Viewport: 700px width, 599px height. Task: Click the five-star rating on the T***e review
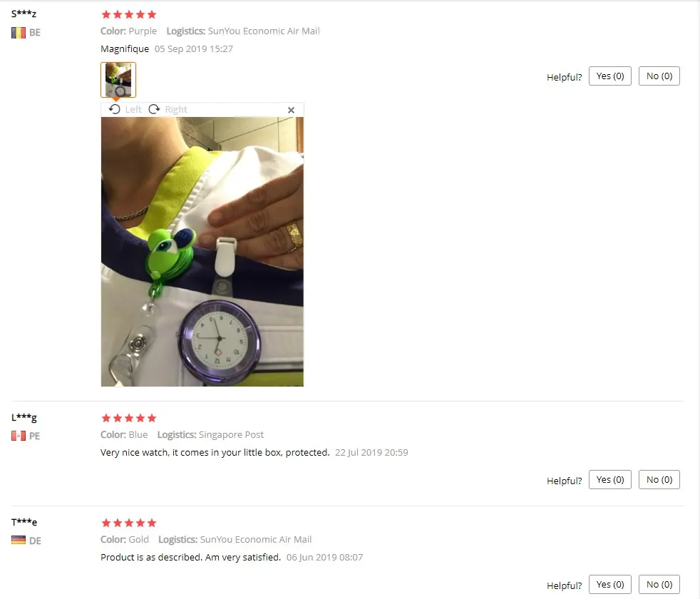pos(129,523)
